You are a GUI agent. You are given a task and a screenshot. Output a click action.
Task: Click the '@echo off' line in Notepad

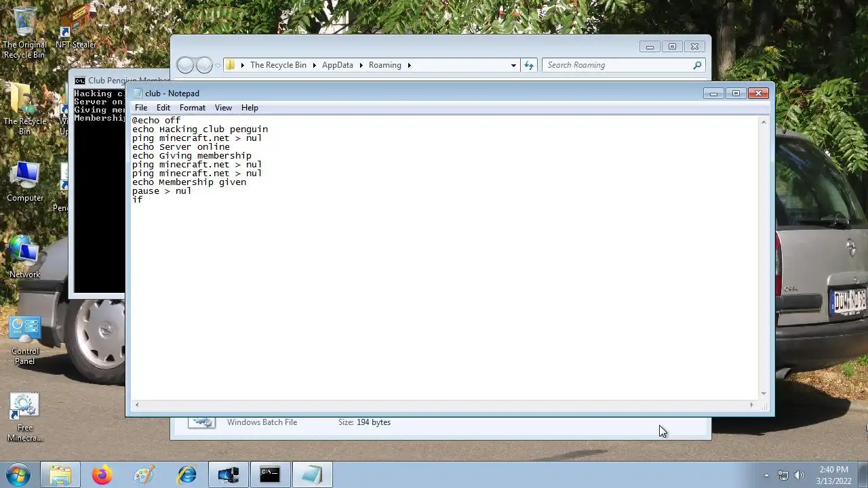(x=156, y=121)
